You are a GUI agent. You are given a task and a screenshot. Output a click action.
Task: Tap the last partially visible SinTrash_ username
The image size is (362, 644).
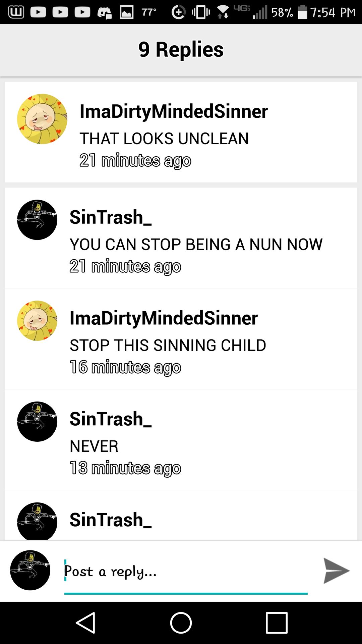pyautogui.click(x=111, y=520)
